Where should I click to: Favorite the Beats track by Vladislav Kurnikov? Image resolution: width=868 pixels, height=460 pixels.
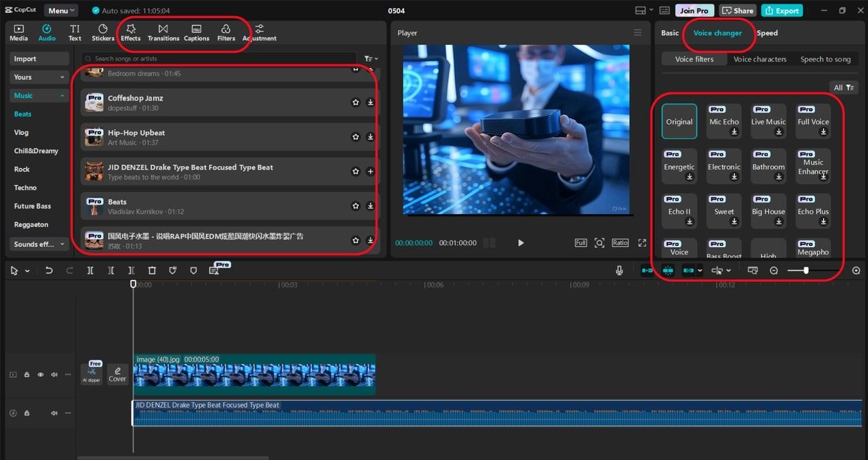click(355, 206)
